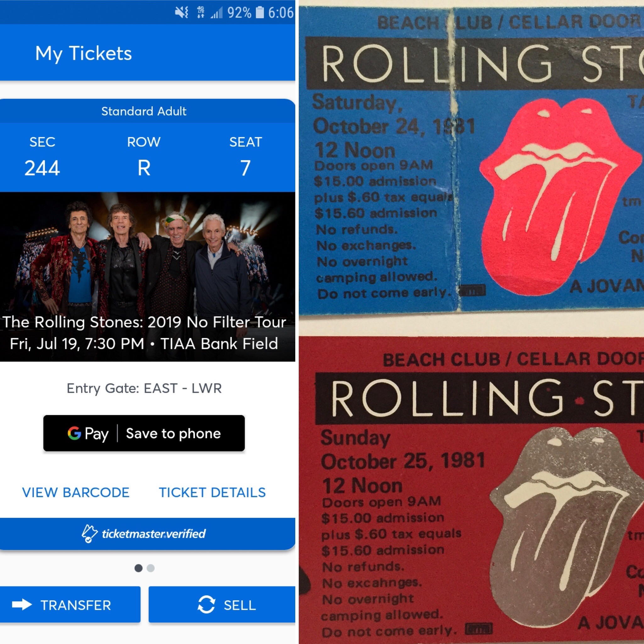Image resolution: width=644 pixels, height=644 pixels.
Task: Tap the Sell button label
Action: click(240, 605)
